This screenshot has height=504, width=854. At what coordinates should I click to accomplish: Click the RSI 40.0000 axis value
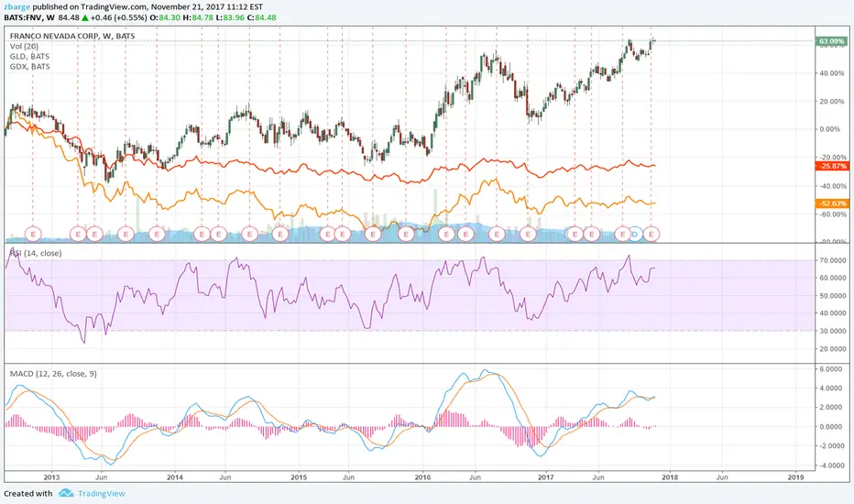click(832, 313)
